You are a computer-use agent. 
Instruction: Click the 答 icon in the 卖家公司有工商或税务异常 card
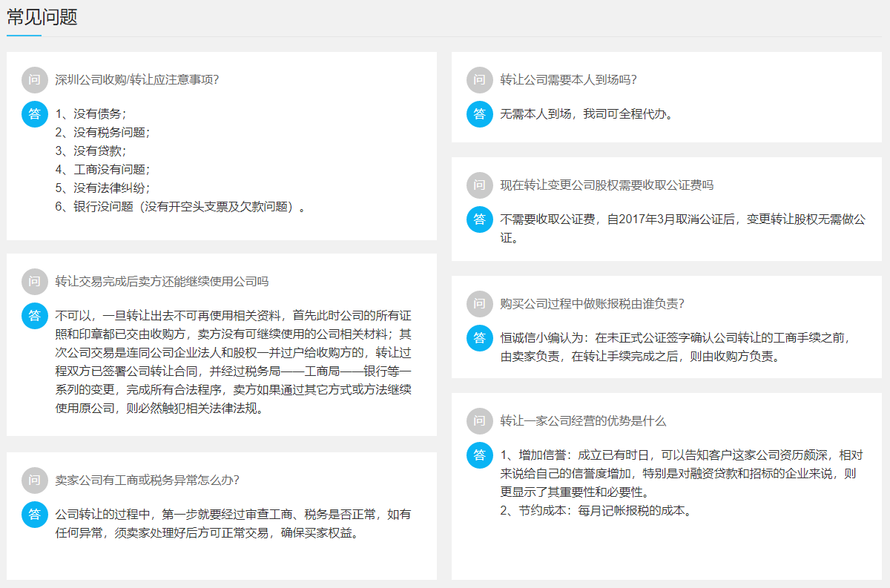34,515
